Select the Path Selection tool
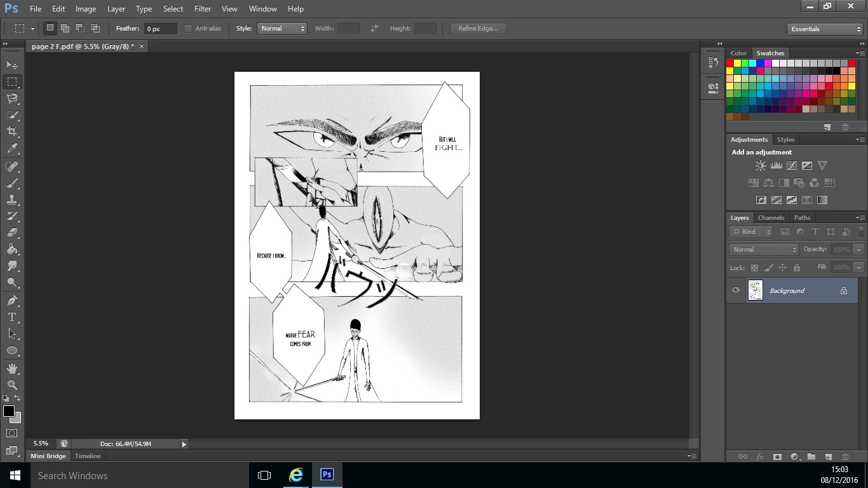Screen dimensions: 868x488 pos(12,334)
